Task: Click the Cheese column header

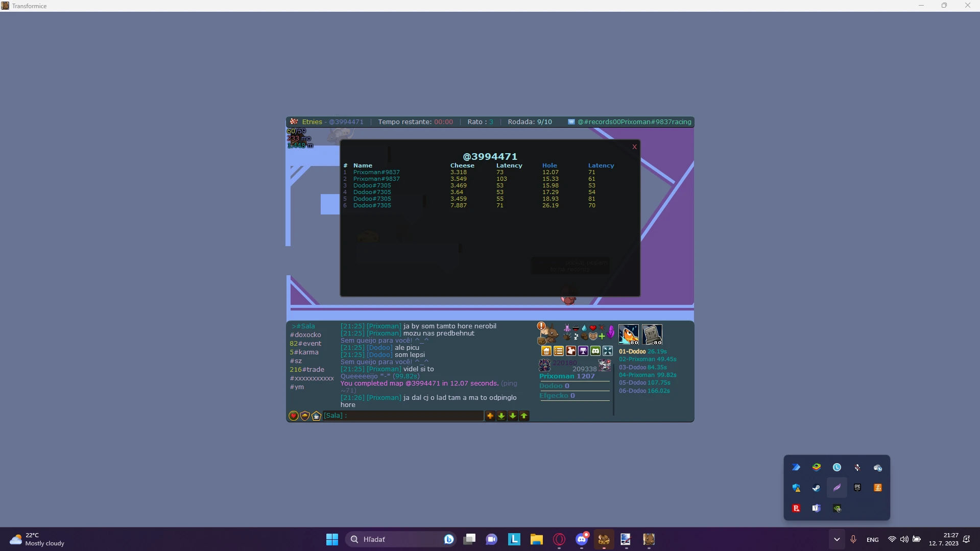Action: point(462,166)
